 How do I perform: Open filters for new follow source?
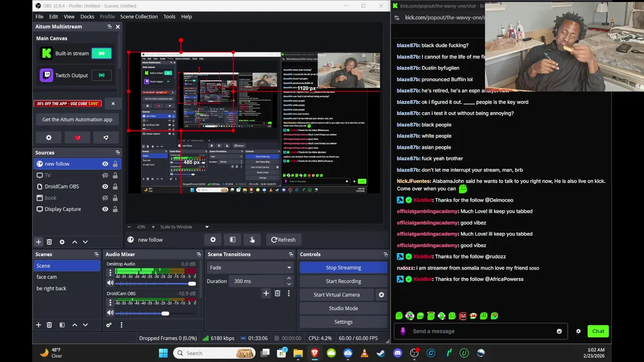(x=232, y=240)
